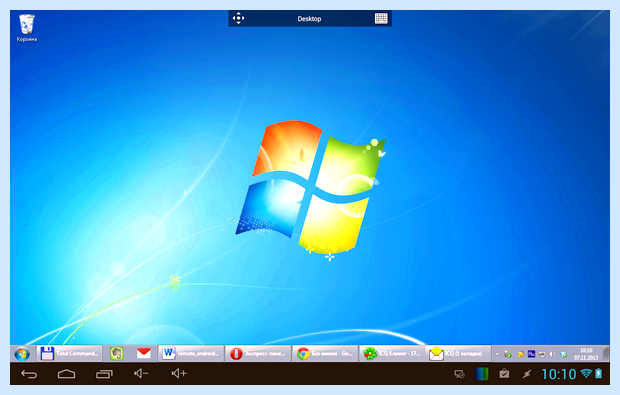Tap the Android clock 10:10
620x395 pixels.
pos(559,374)
